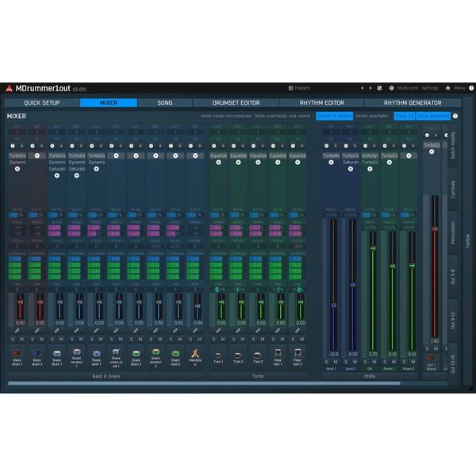Mute the OH overhead channel
Viewport: 476px width, 476px height.
pos(374,362)
